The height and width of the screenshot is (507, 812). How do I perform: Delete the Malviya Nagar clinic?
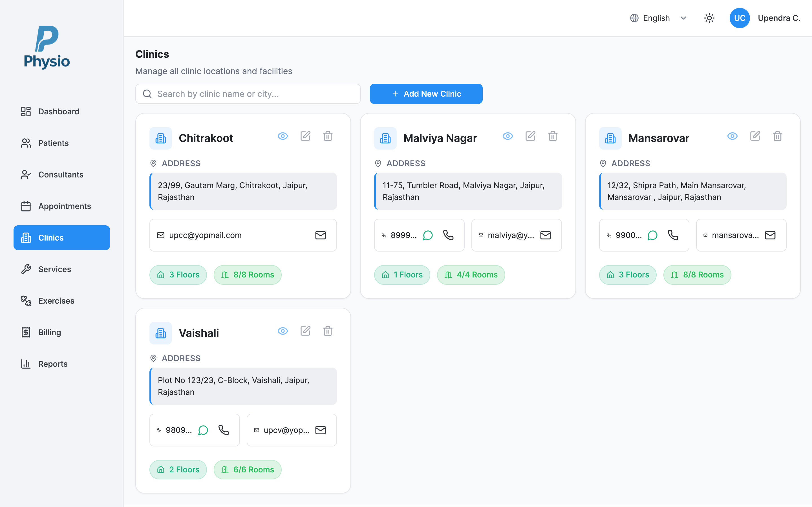[x=553, y=136]
